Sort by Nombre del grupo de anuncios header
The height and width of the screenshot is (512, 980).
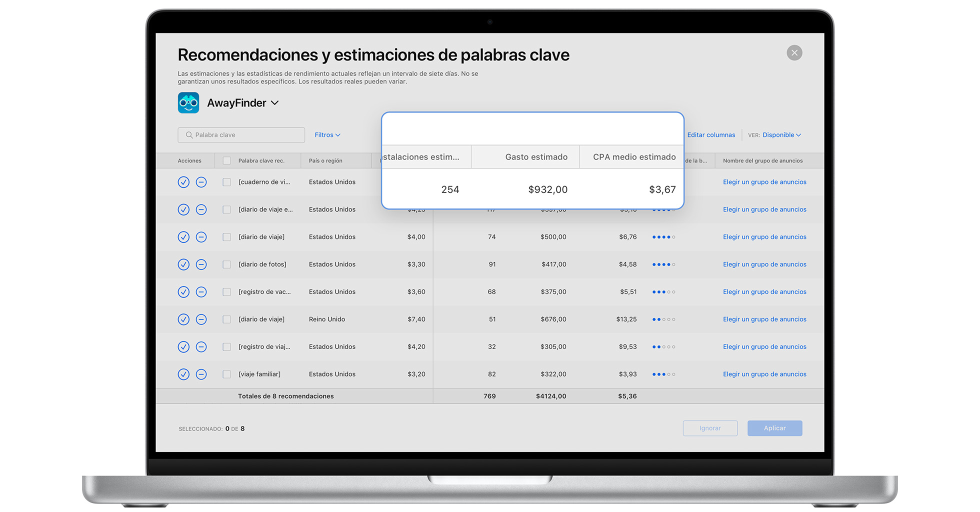[x=762, y=161]
